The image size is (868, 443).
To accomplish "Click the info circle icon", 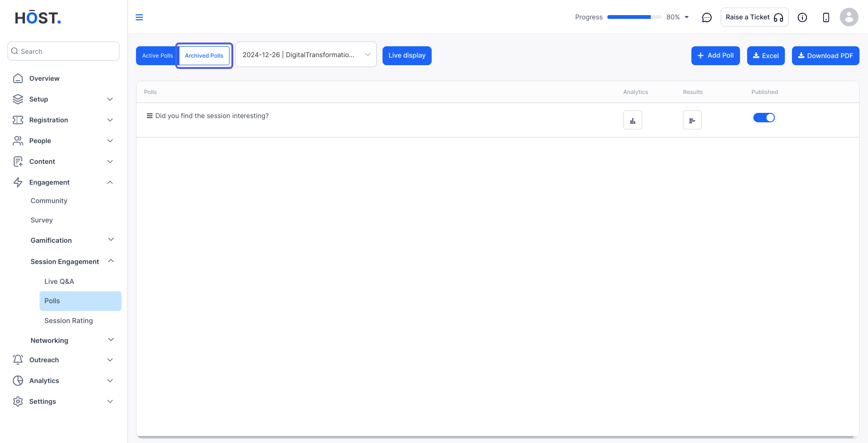I will pos(802,17).
